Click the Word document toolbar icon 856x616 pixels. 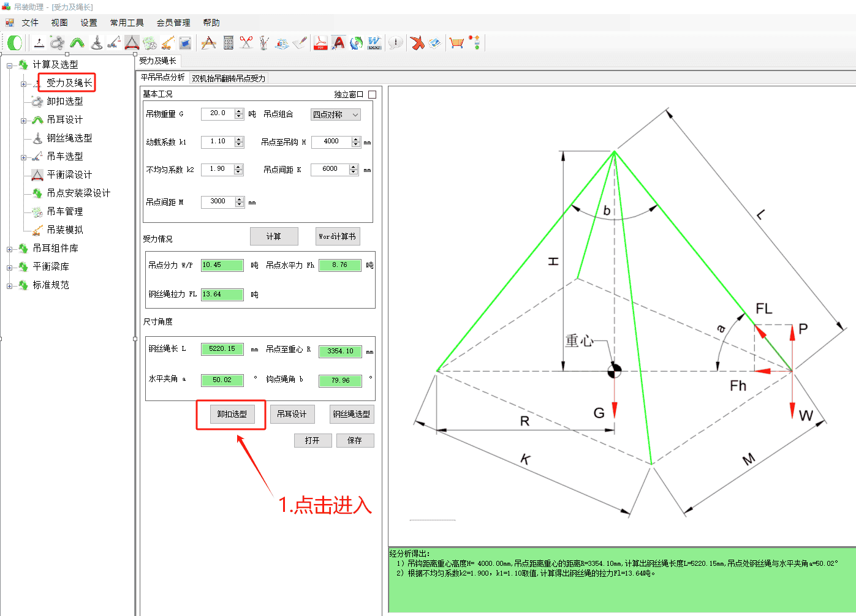(x=374, y=43)
